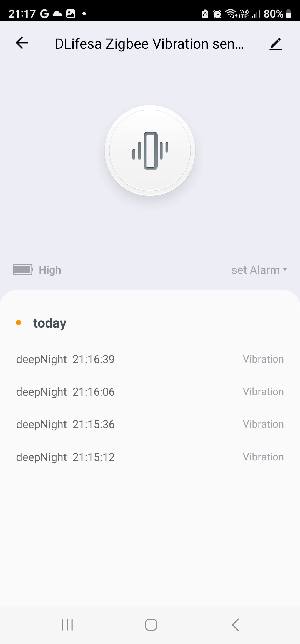Tap the High battery status label
Screen dimensions: 300x644
pyautogui.click(x=50, y=270)
